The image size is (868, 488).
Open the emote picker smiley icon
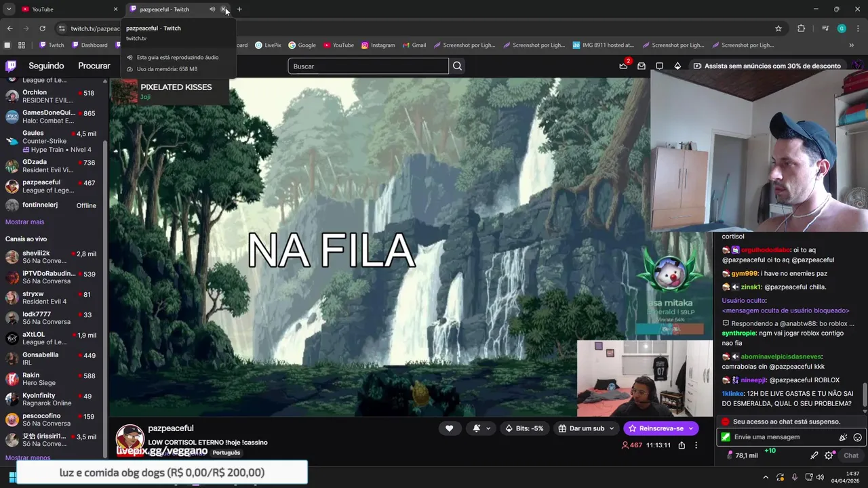pos(858,437)
